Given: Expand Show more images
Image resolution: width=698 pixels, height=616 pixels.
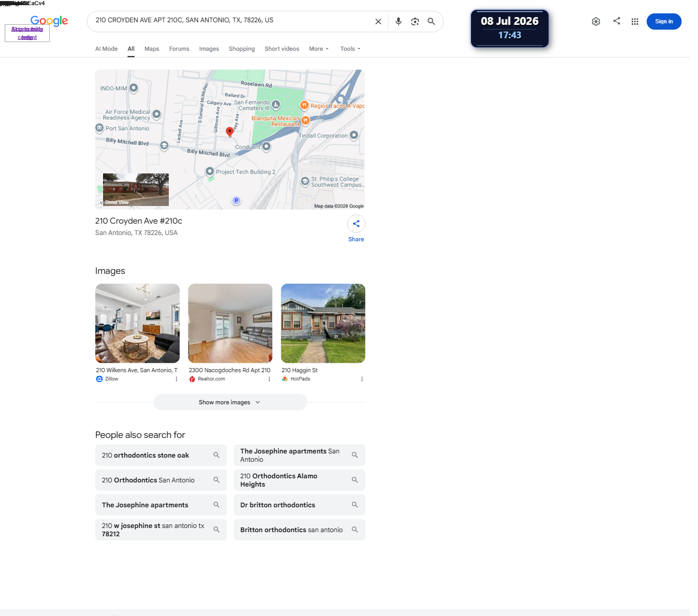Looking at the screenshot, I should [x=230, y=402].
